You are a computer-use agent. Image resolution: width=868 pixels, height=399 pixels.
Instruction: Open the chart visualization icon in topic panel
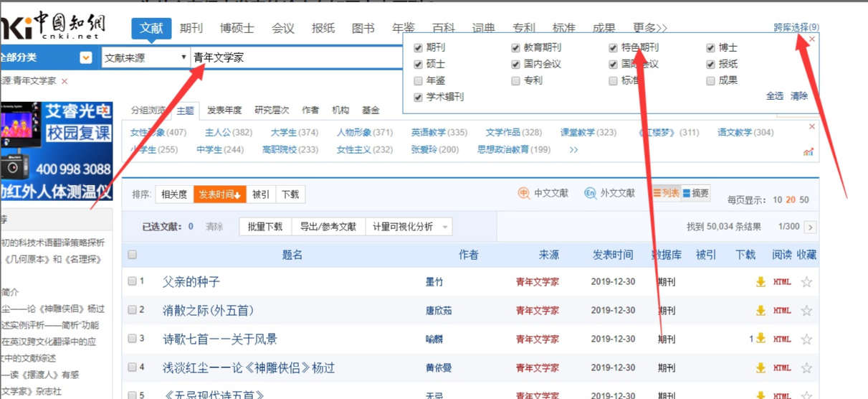click(x=809, y=151)
